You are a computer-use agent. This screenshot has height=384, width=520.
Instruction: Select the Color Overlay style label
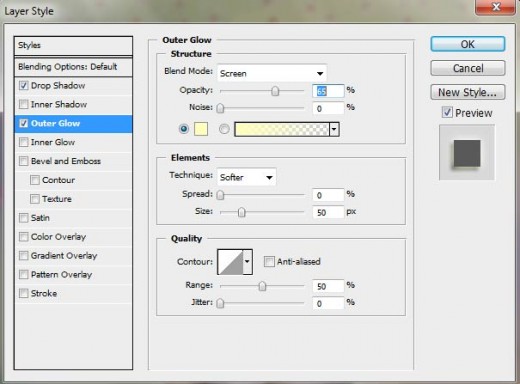point(58,237)
